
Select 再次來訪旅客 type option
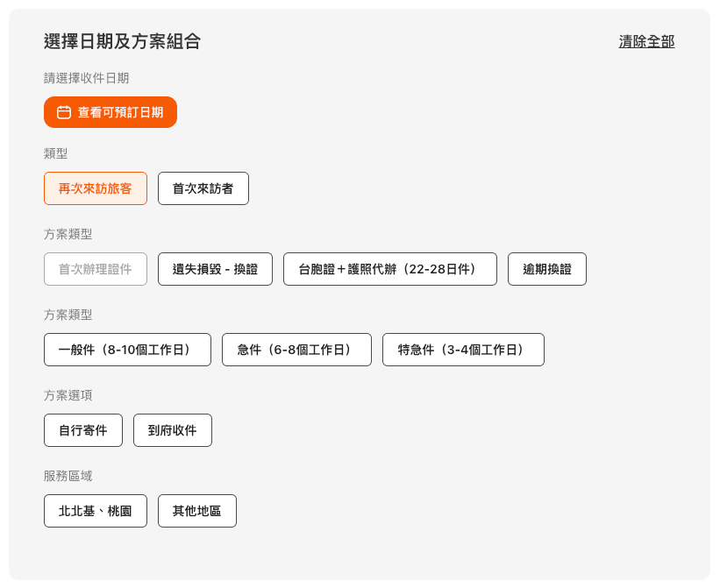pos(96,188)
